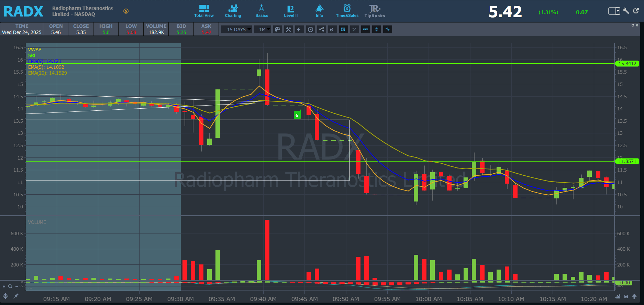Viewport: 644px width, 305px height.
Task: Click the up arrow icon at bottom right
Action: pos(634,296)
